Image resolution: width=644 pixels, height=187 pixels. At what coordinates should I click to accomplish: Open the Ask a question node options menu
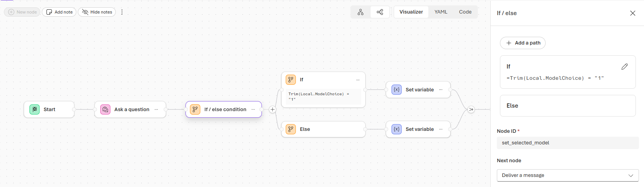click(x=156, y=110)
